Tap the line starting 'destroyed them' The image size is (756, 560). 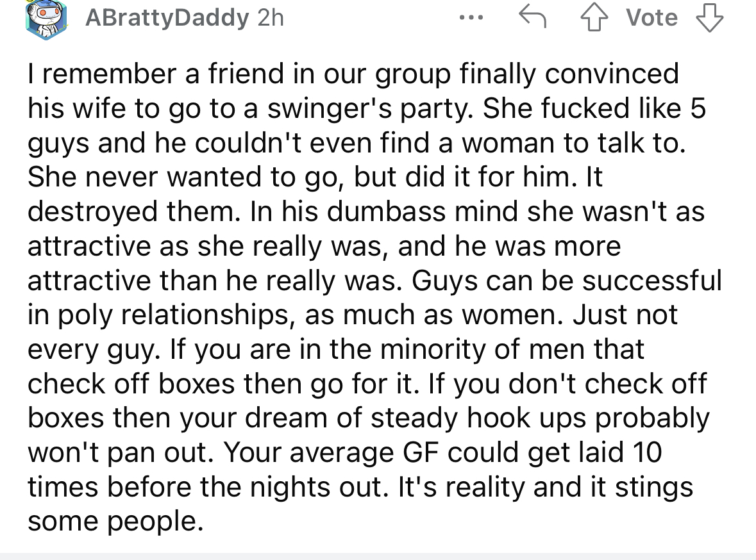366,211
